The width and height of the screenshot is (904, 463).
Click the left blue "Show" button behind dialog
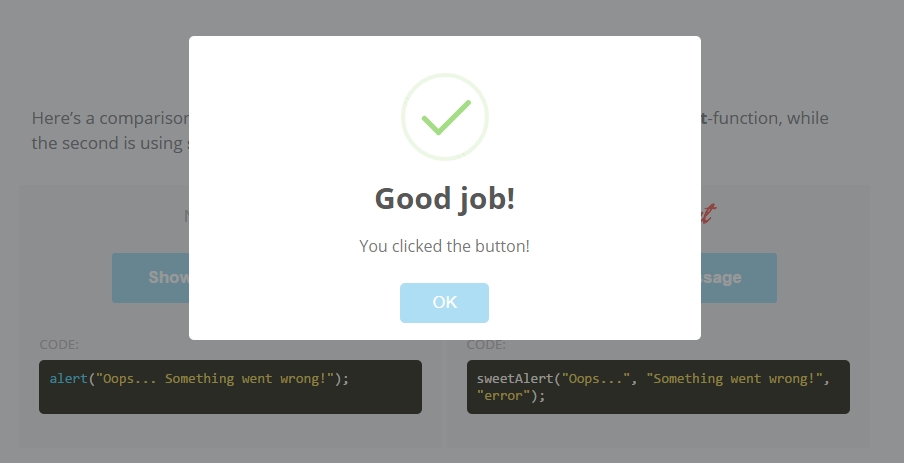pyautogui.click(x=151, y=278)
